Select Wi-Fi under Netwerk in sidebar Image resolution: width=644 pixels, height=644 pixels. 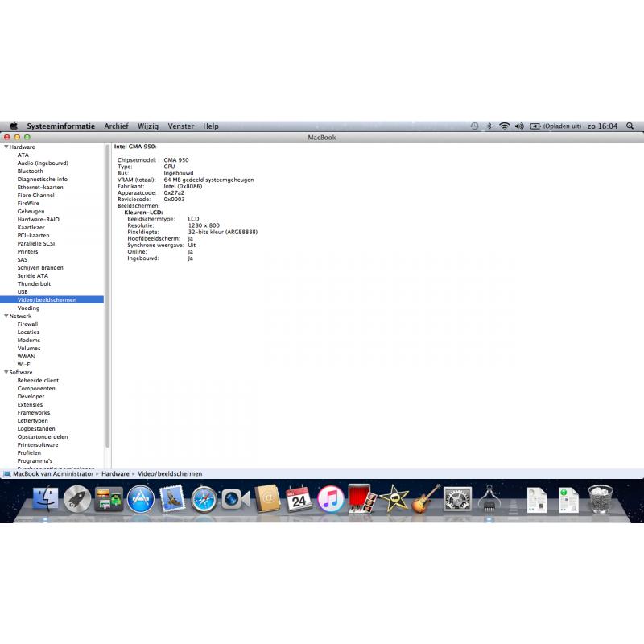pyautogui.click(x=25, y=365)
